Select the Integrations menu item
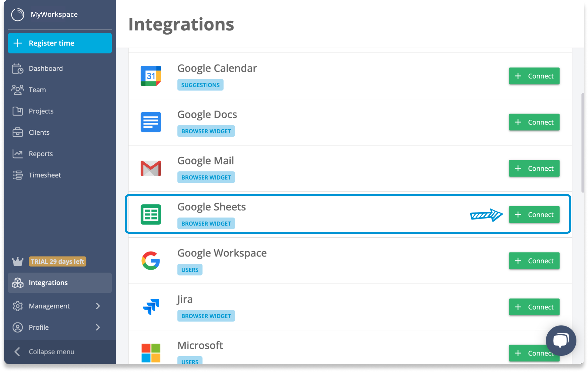Viewport: 588px width, 372px height. point(60,283)
